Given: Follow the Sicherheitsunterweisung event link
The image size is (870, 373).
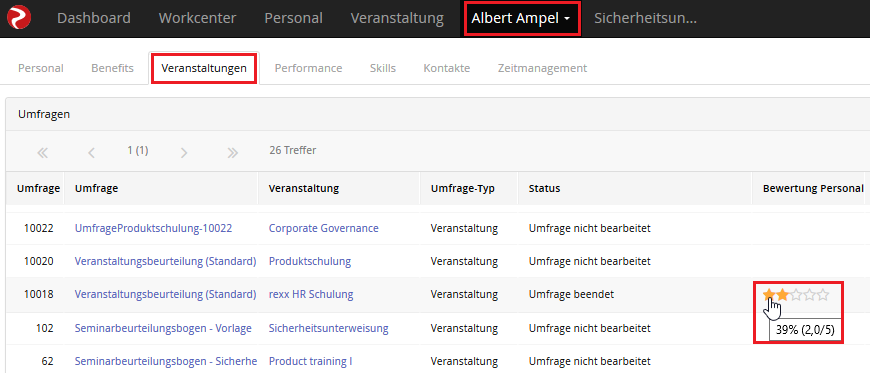Looking at the screenshot, I should coord(328,329).
